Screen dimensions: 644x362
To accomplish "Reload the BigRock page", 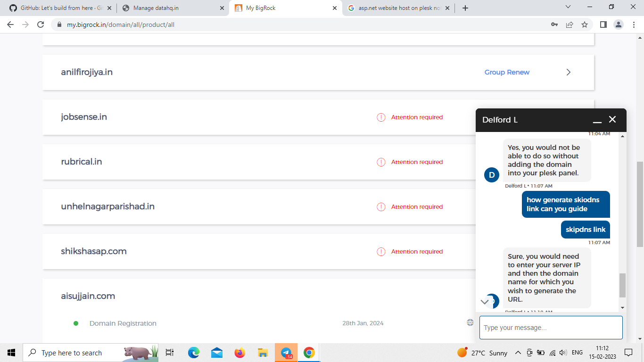I will tap(41, 25).
